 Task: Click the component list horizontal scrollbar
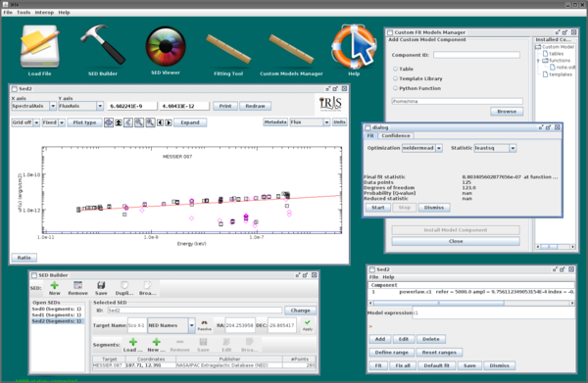(x=471, y=303)
